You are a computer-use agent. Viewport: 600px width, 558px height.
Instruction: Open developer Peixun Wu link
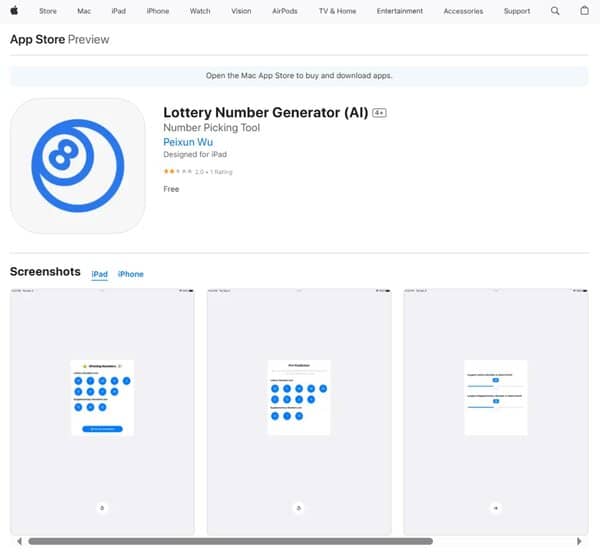click(188, 142)
